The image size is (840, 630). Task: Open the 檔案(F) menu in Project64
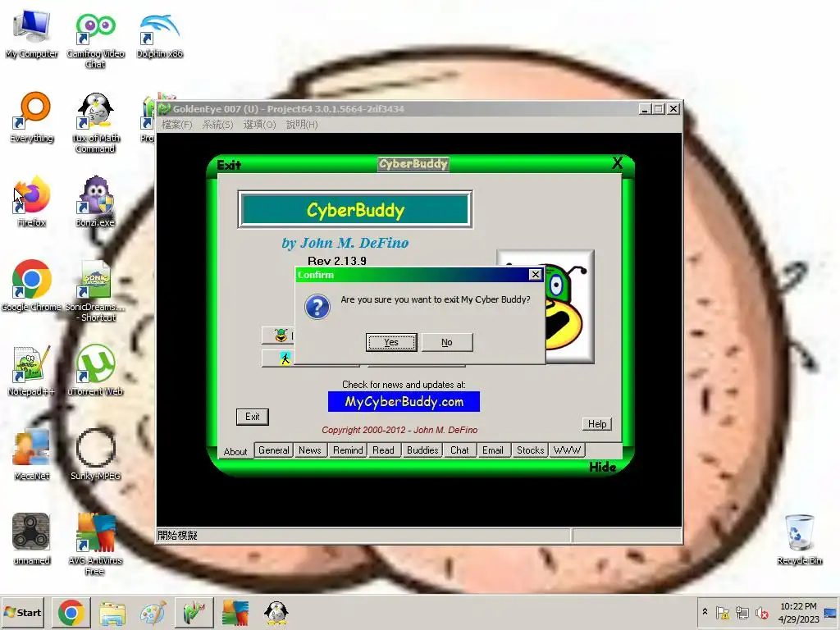(177, 125)
